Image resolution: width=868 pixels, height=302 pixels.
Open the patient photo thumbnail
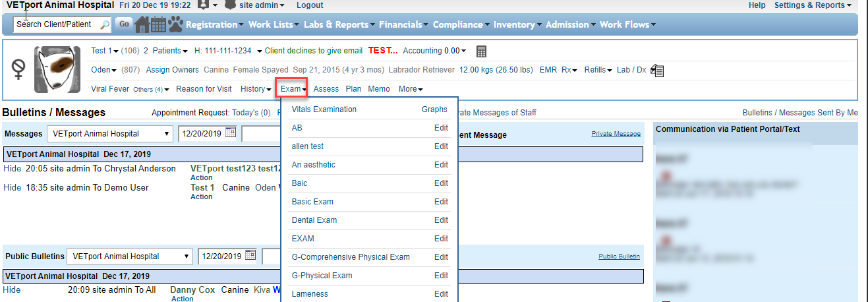[57, 69]
